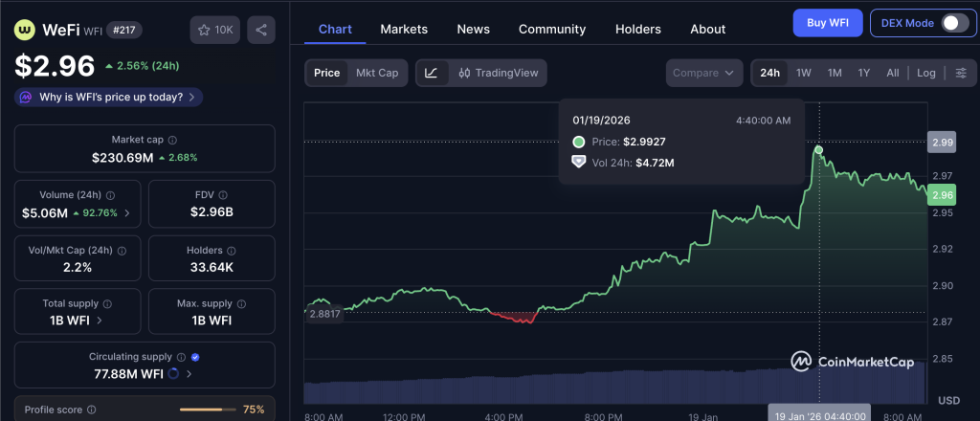980x421 pixels.
Task: Open TradingView chart mode
Action: coord(498,73)
